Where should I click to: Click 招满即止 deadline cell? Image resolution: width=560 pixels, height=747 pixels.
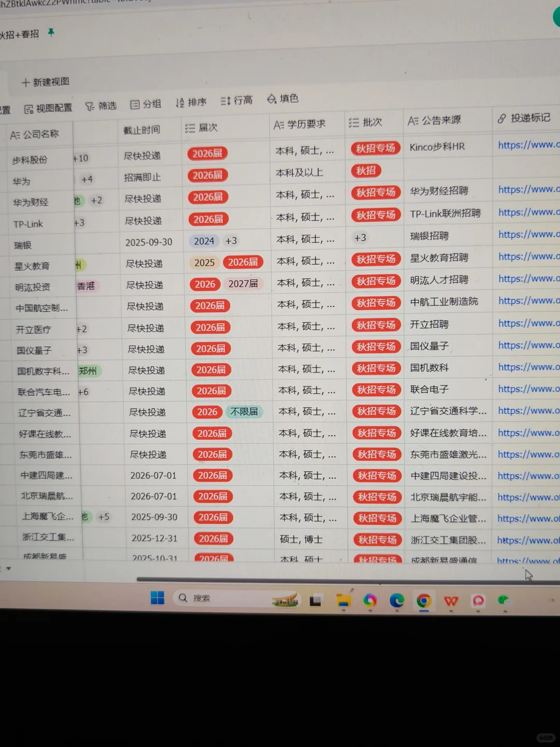click(143, 177)
